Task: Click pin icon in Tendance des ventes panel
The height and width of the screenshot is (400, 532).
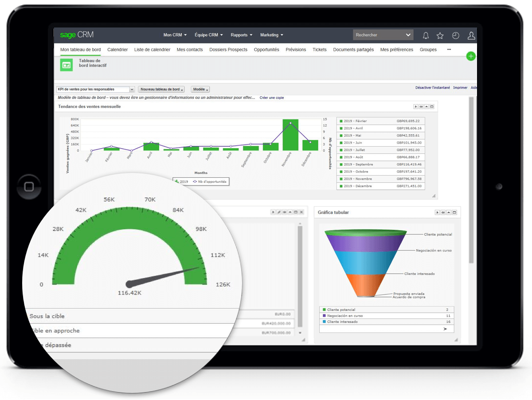Action: (x=421, y=107)
